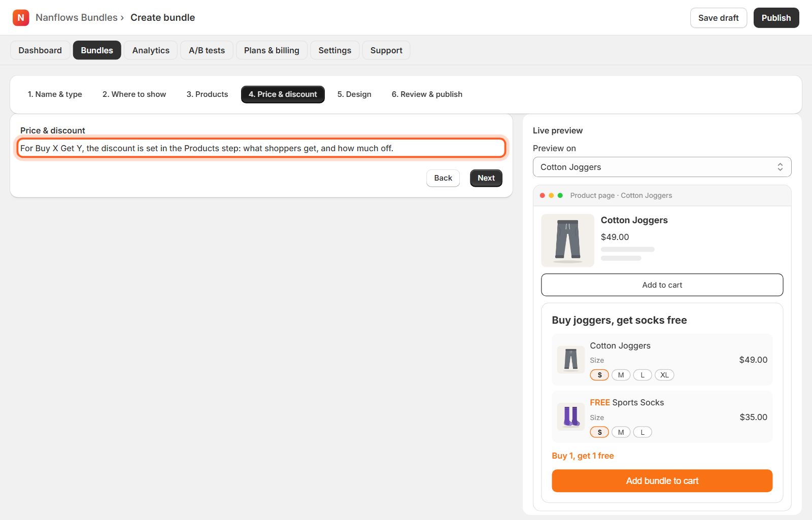Click the Create bundle page title
Image resolution: width=812 pixels, height=520 pixels.
(162, 18)
